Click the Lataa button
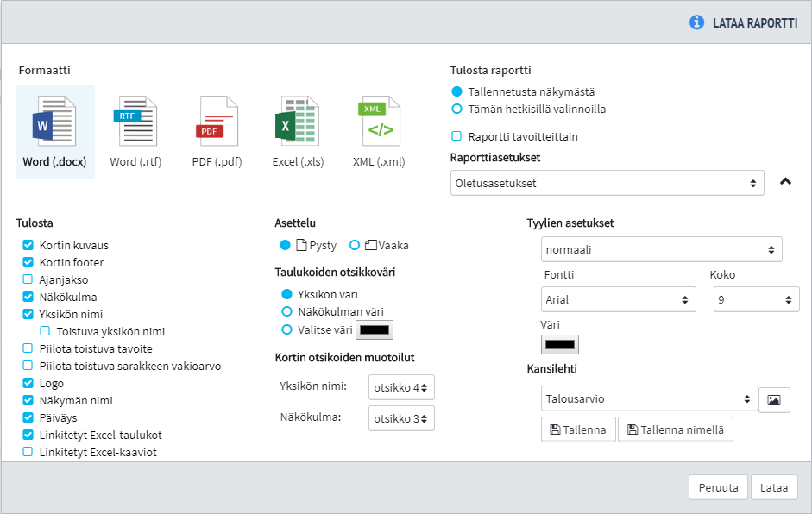The width and height of the screenshot is (812, 514). point(773,487)
